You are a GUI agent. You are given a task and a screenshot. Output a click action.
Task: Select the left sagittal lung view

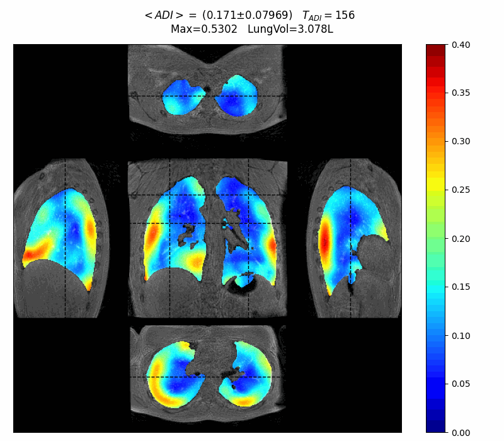60,238
